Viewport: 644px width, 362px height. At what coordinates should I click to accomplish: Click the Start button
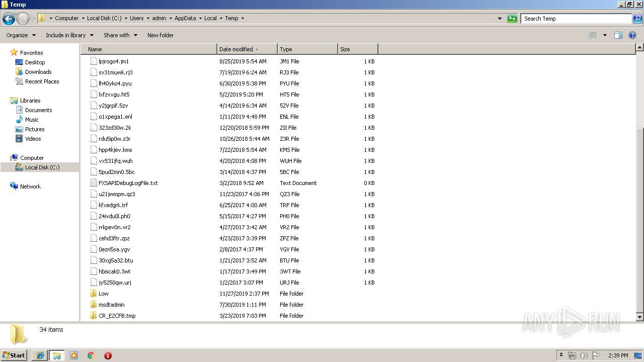(x=14, y=355)
